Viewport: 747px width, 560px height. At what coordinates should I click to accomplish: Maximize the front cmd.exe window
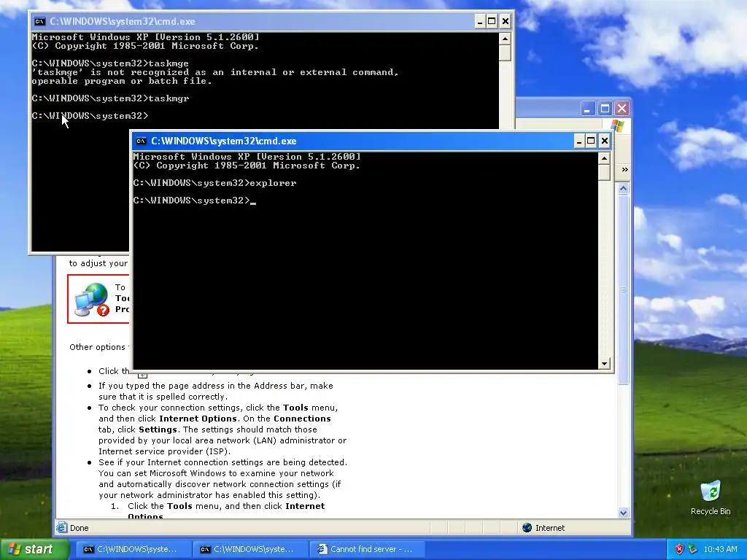tap(591, 141)
